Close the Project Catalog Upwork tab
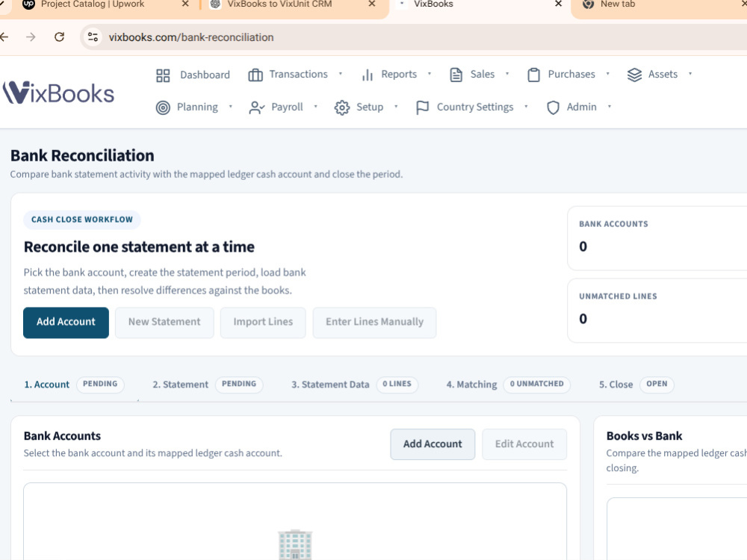This screenshot has width=747, height=560. [186, 4]
